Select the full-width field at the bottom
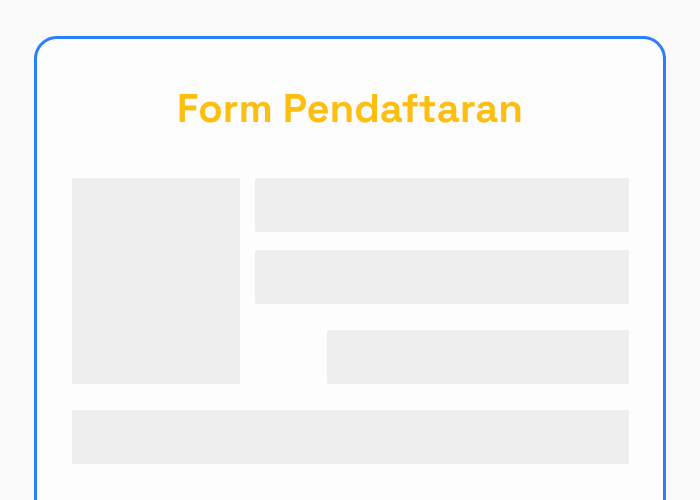This screenshot has height=500, width=700. pos(350,437)
